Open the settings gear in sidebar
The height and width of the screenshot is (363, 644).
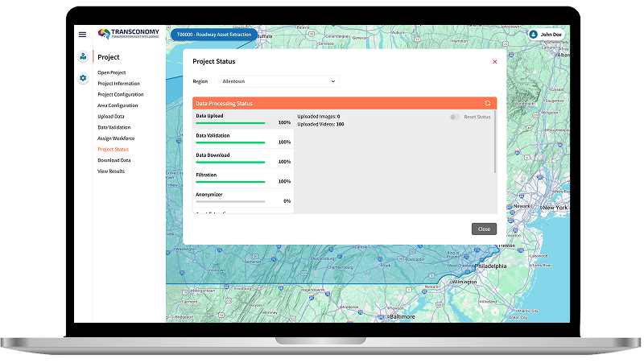point(83,78)
